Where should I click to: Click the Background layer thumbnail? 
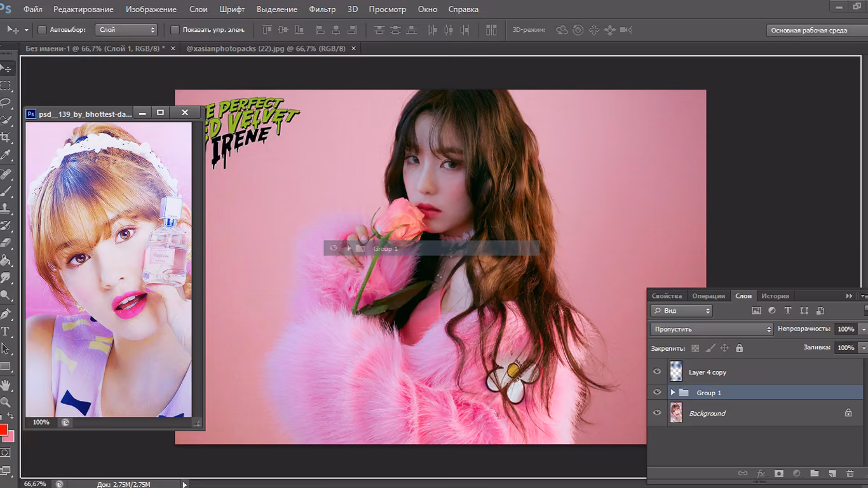676,413
